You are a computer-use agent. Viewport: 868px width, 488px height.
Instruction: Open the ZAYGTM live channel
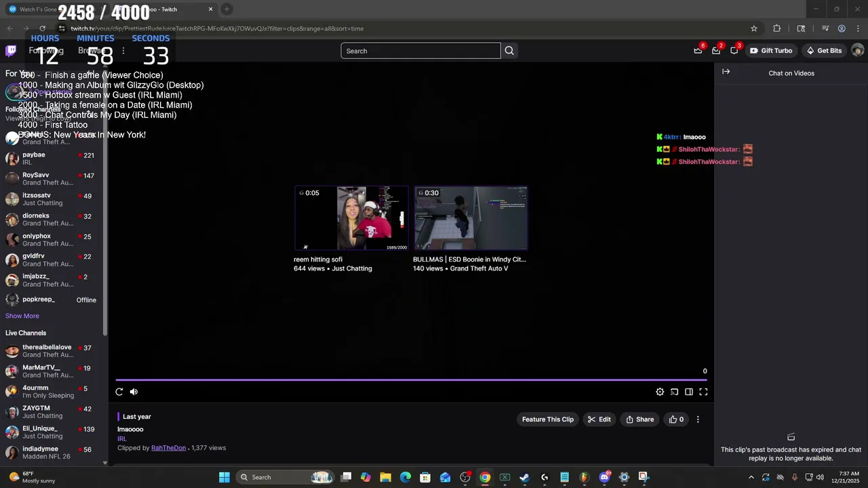[53, 412]
